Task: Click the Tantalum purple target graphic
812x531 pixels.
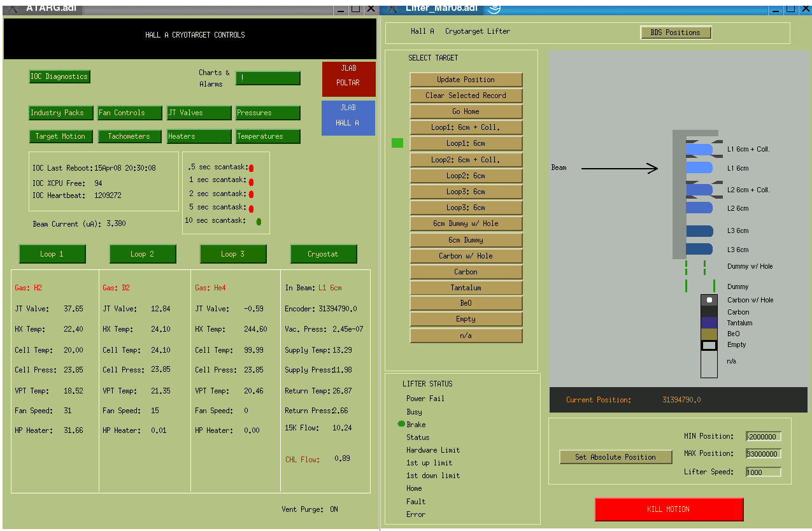Action: pyautogui.click(x=709, y=323)
